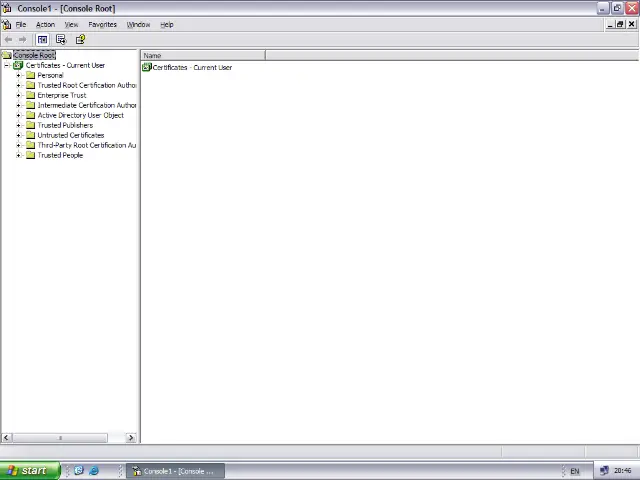This screenshot has height=480, width=640.
Task: Select Third-Party Root Certification label
Action: pos(87,145)
